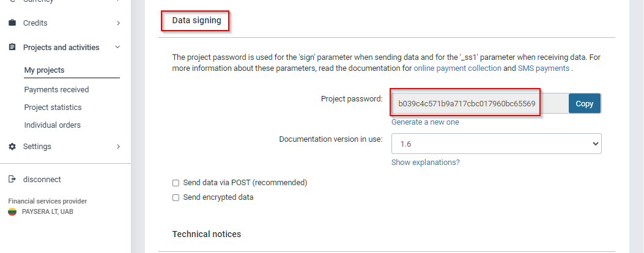Click the Settings gear icon

coord(12,147)
